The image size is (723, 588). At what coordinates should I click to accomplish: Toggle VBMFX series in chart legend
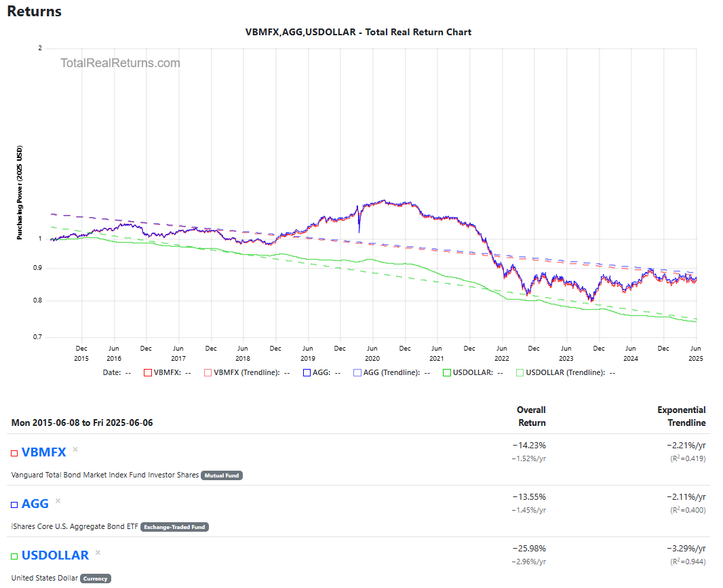coord(167,372)
